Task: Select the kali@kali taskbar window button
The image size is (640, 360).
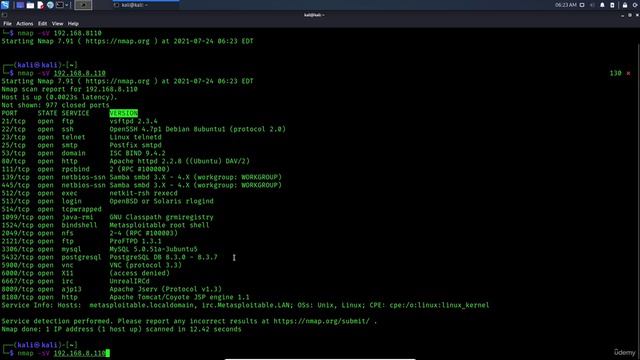Action: (145, 5)
